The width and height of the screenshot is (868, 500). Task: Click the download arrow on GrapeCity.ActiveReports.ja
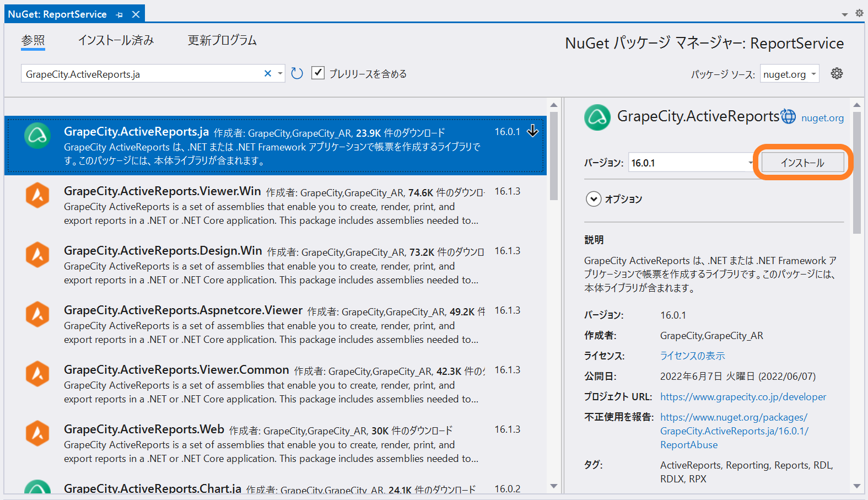coord(533,131)
